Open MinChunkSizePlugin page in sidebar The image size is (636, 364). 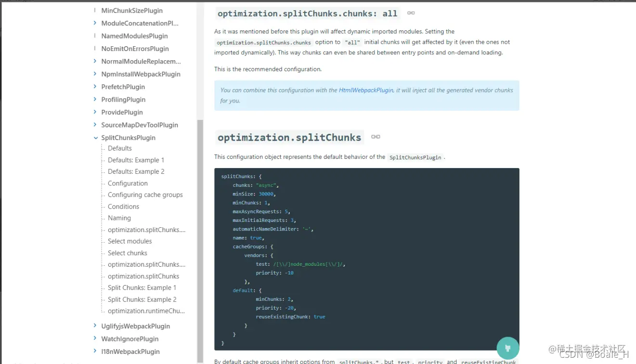(132, 11)
